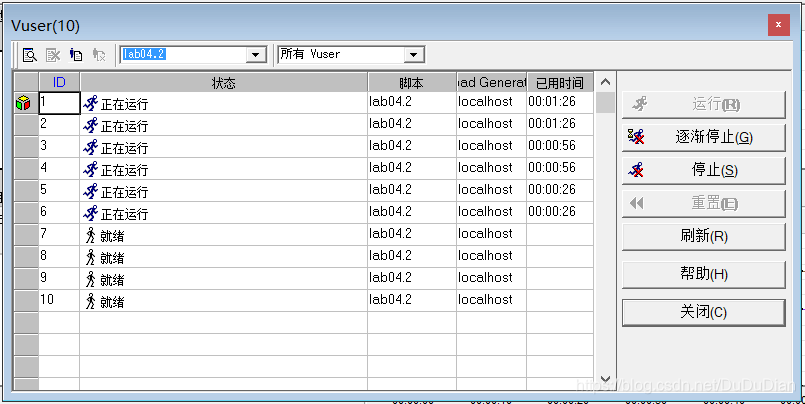Click lab04.2 script cell in Vuser 9 row

[x=412, y=278]
